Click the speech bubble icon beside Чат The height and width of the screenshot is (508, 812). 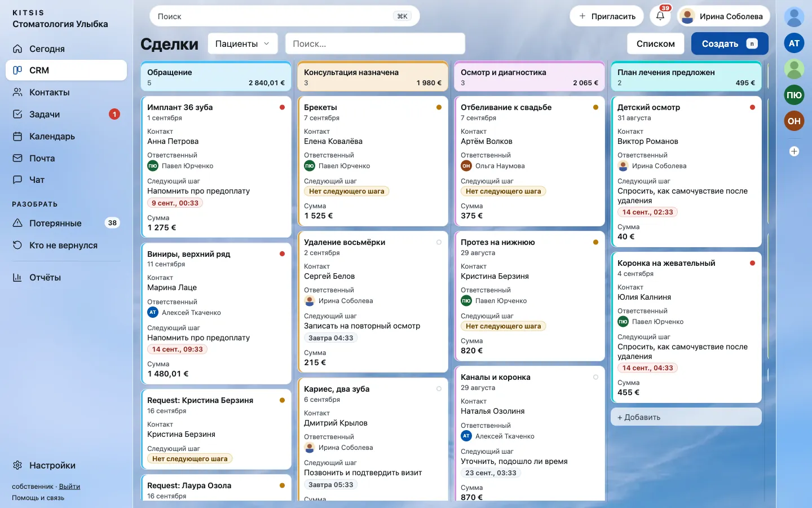coord(17,179)
